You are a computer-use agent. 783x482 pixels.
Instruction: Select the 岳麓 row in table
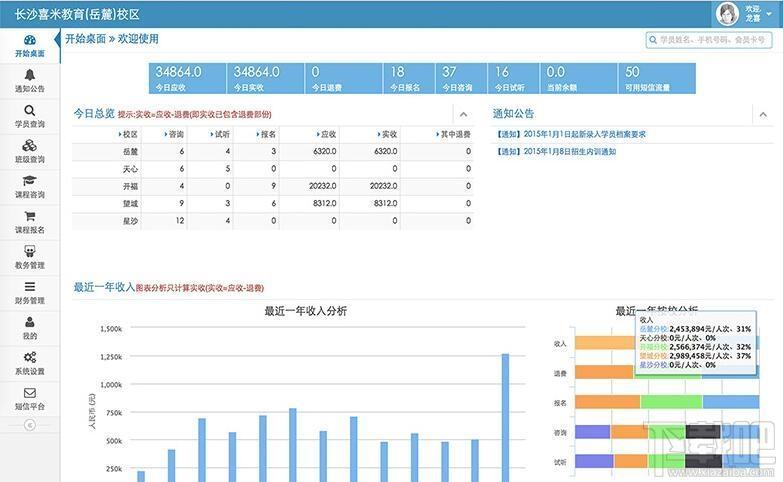pos(273,151)
